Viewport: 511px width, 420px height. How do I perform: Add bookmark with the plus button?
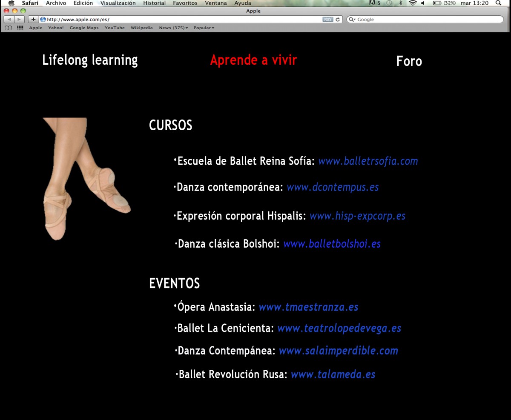33,20
